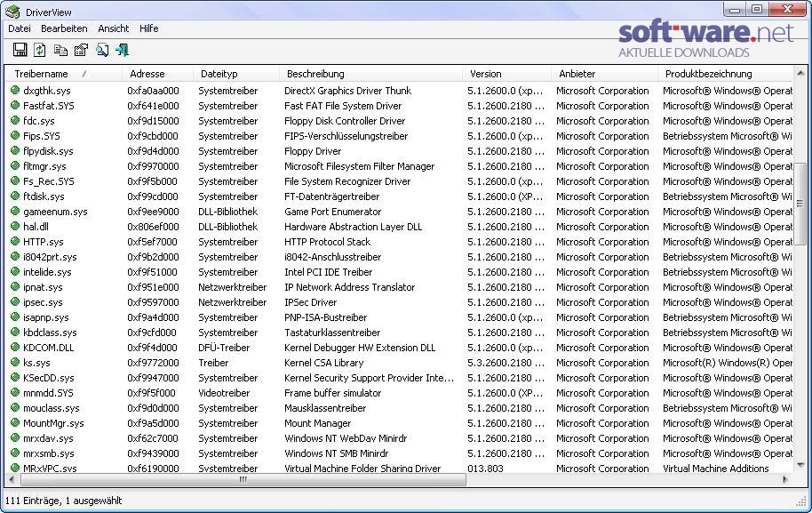Select the mrxdav.sys driver row
The height and width of the screenshot is (513, 812).
click(x=399, y=437)
